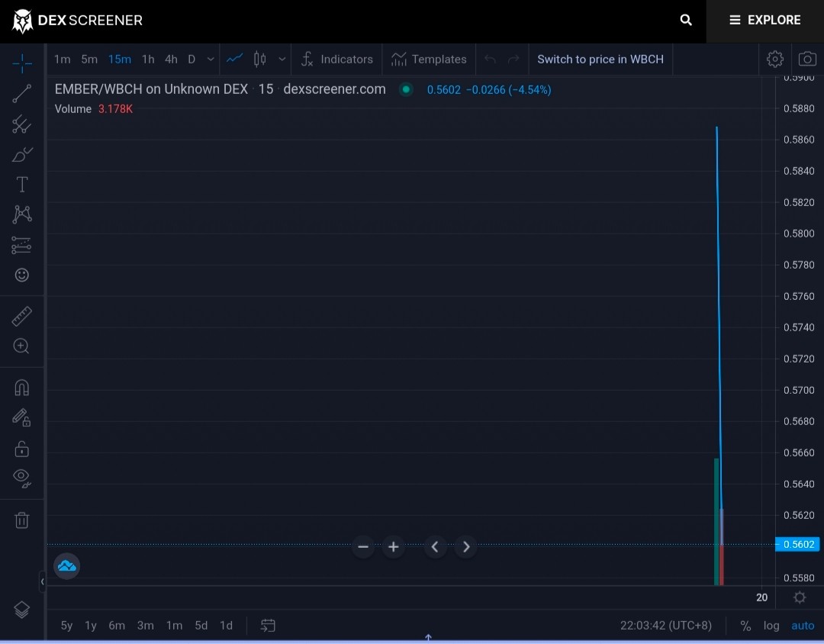This screenshot has width=824, height=644.
Task: Remove drawings with trash icon
Action: [22, 520]
